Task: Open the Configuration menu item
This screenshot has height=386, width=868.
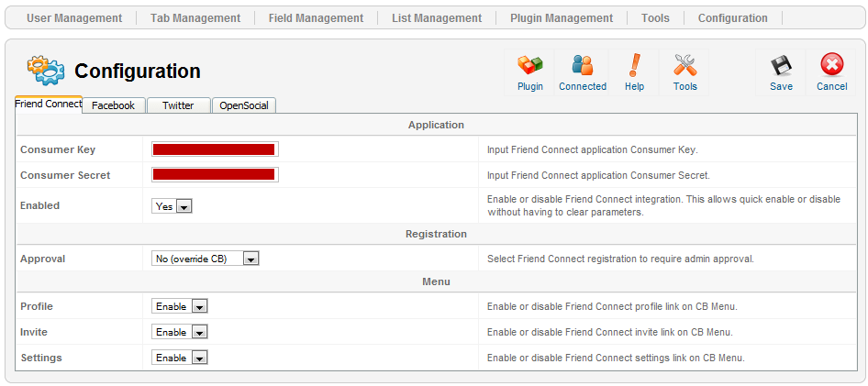Action: (x=732, y=18)
